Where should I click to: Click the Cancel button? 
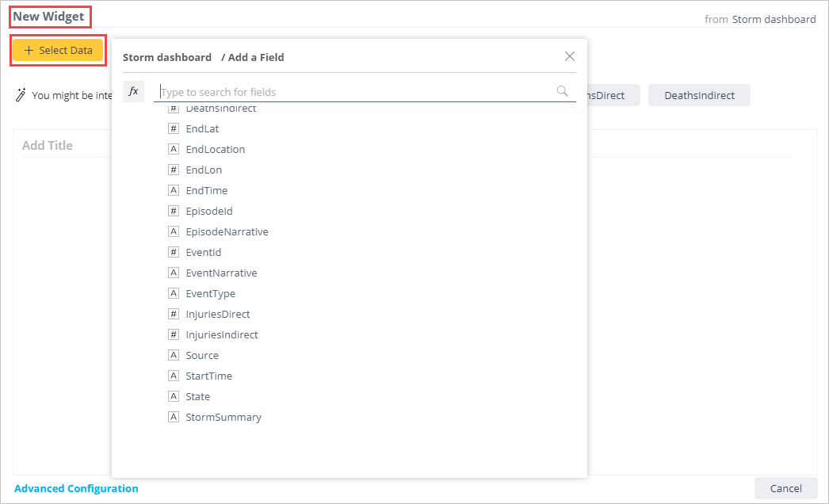pyautogui.click(x=785, y=488)
